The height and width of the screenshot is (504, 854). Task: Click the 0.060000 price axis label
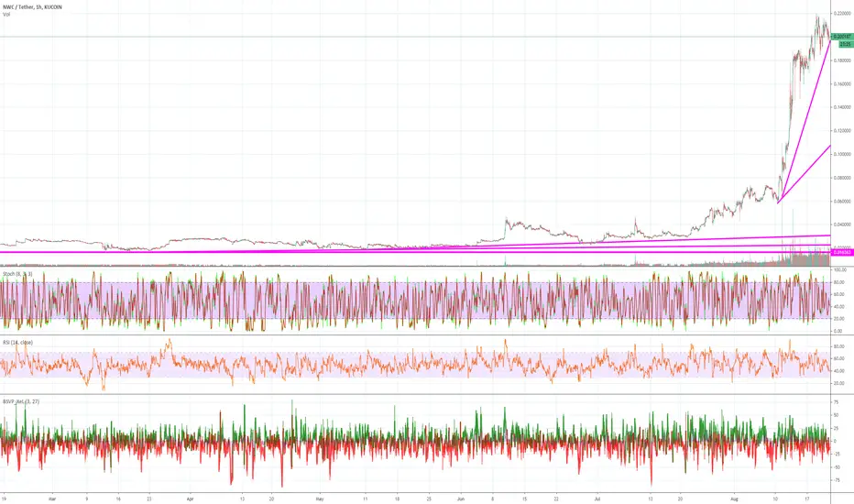(x=842, y=201)
